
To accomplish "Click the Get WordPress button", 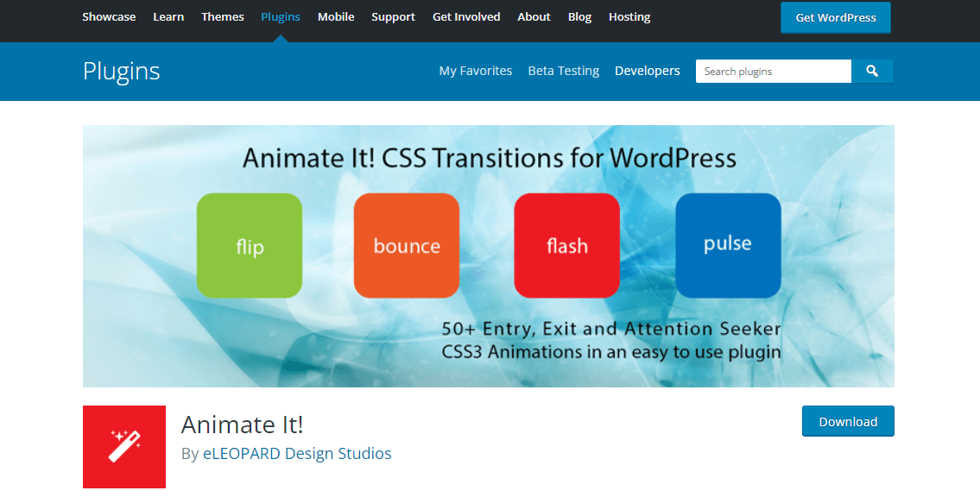I will (x=835, y=16).
